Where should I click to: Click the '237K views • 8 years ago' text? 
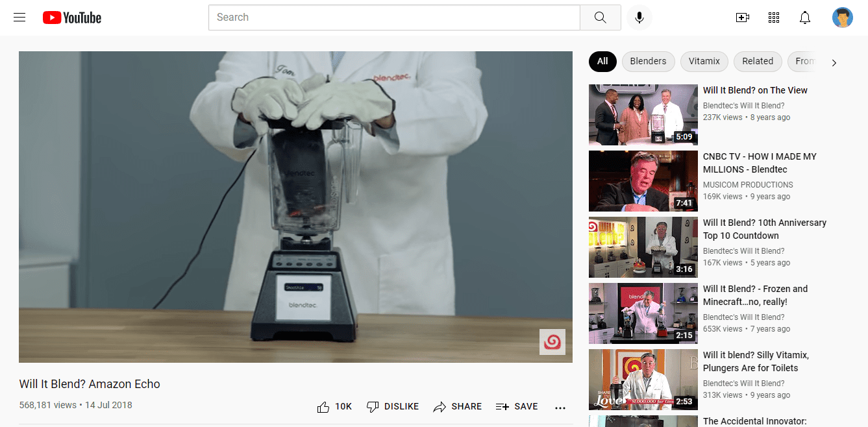pyautogui.click(x=747, y=117)
